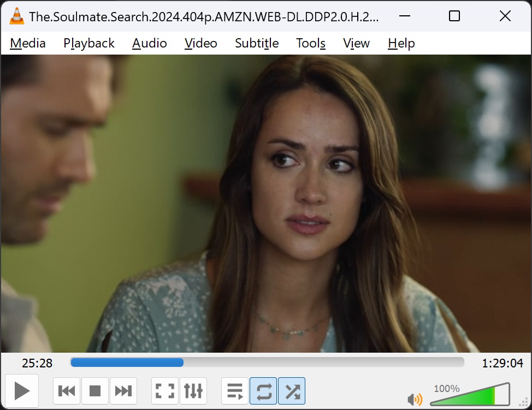Minimize the VLC window
The image size is (532, 410).
coord(404,16)
